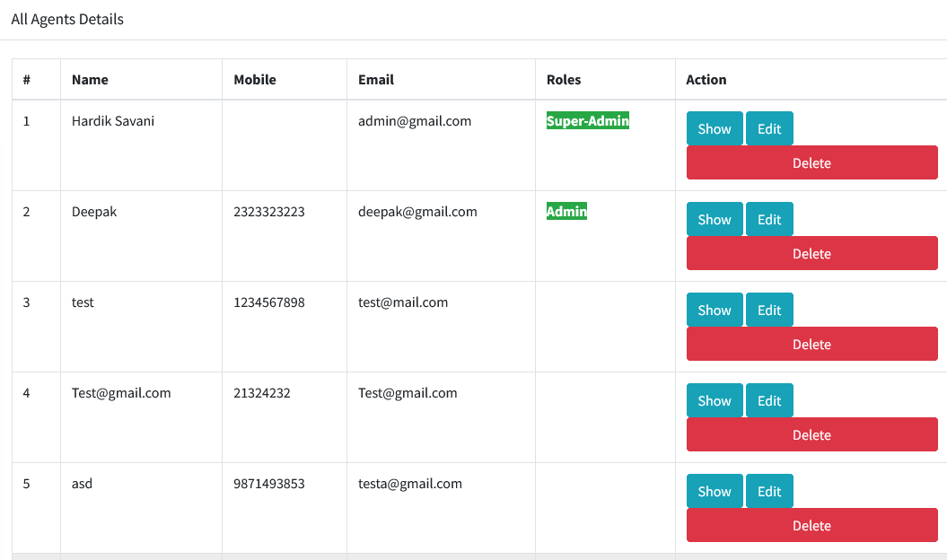This screenshot has height=560, width=947.
Task: Delete the Hardik Savani agent
Action: (x=811, y=162)
